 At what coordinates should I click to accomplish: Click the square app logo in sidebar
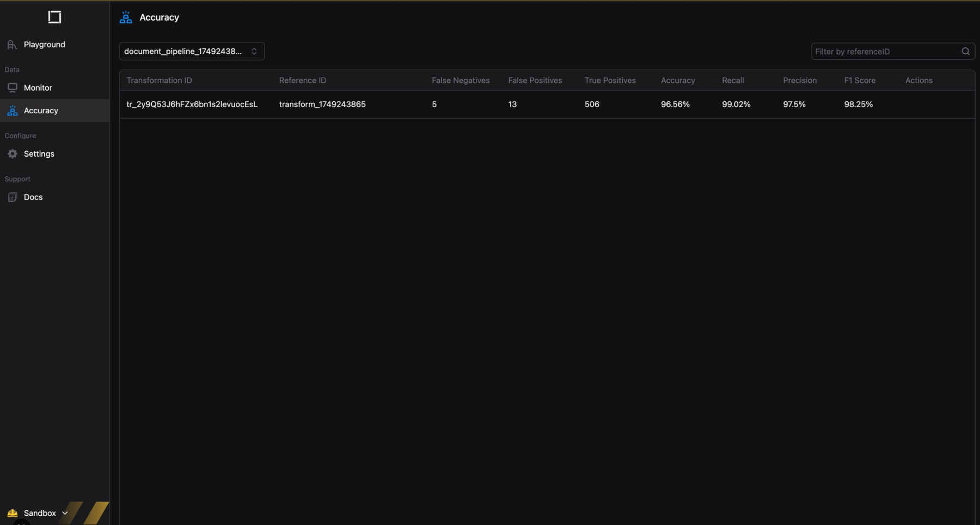54,17
